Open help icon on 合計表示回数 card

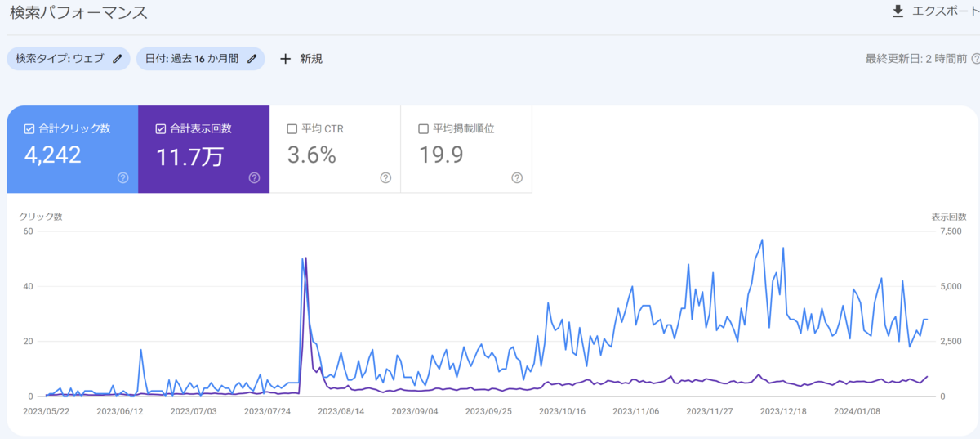[x=254, y=177]
